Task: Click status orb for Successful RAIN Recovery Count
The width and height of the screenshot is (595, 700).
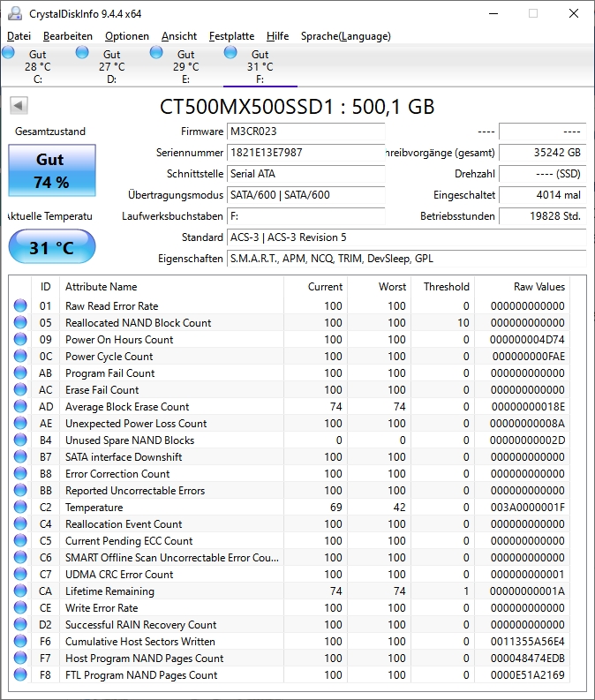Action: click(x=20, y=625)
